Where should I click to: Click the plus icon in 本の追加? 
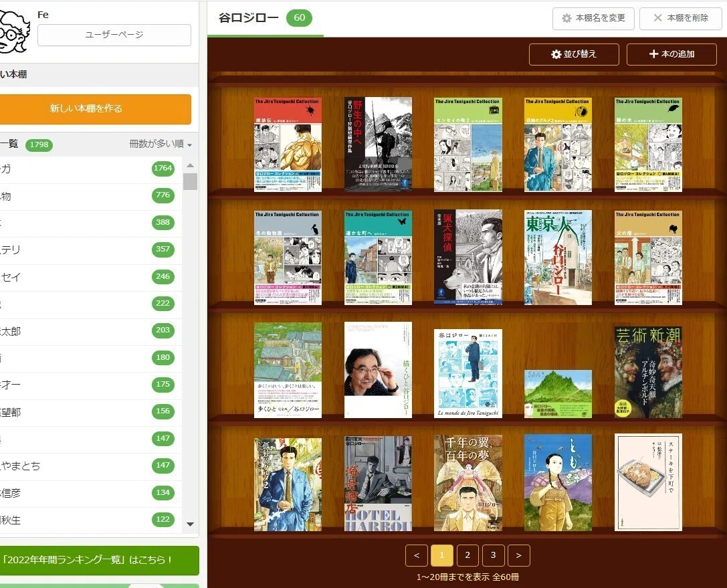pyautogui.click(x=653, y=54)
